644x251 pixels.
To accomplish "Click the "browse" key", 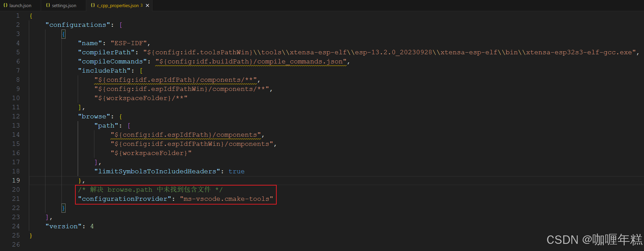I will coord(94,116).
